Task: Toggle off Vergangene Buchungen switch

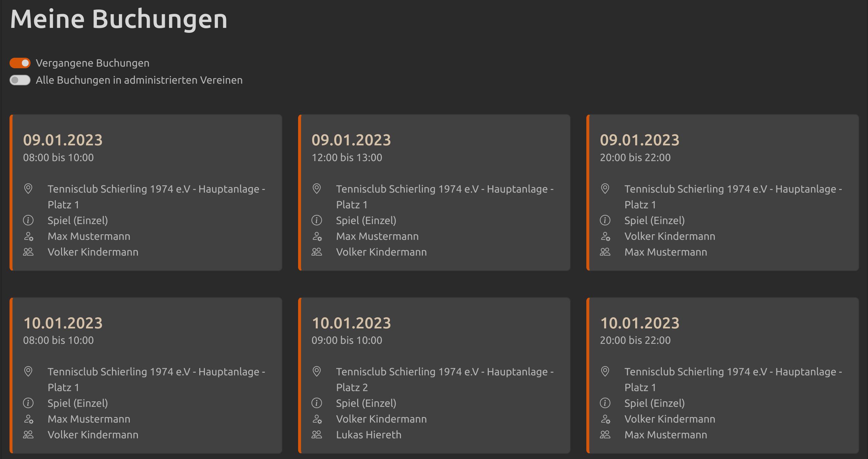Action: pos(20,63)
